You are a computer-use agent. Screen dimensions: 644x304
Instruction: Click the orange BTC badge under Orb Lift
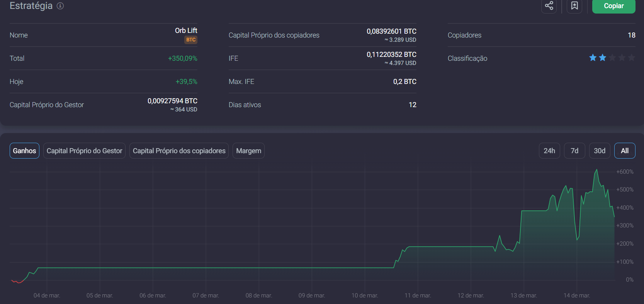191,40
